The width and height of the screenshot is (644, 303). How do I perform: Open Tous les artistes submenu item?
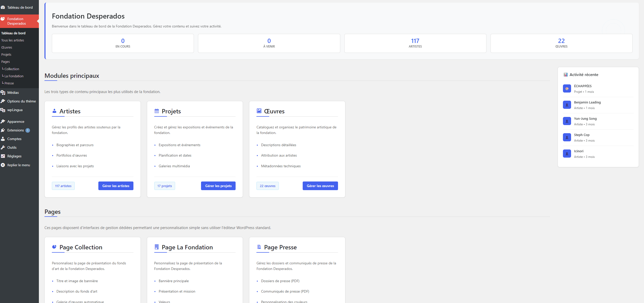coord(12,40)
